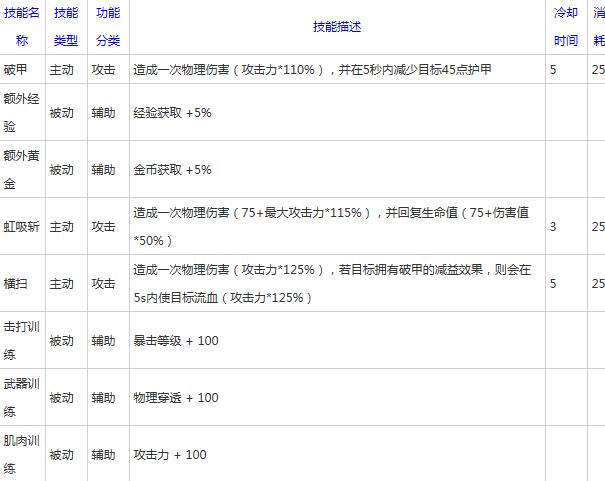Select the 额外经验 skill name cell

tap(22, 113)
